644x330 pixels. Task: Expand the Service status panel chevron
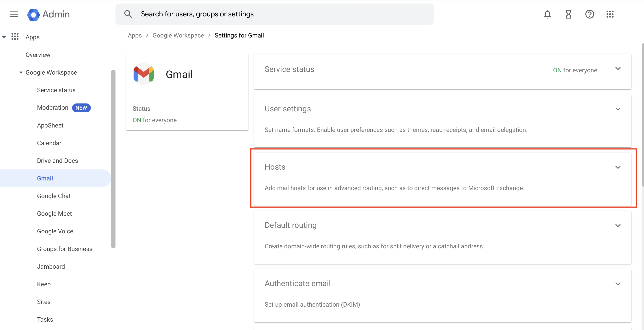[x=618, y=69]
